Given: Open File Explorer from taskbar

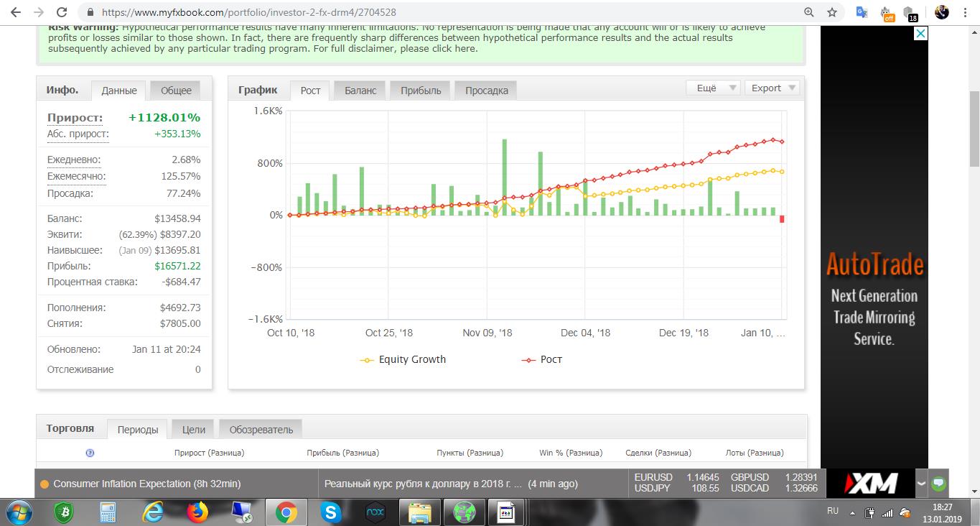Looking at the screenshot, I should tap(419, 512).
